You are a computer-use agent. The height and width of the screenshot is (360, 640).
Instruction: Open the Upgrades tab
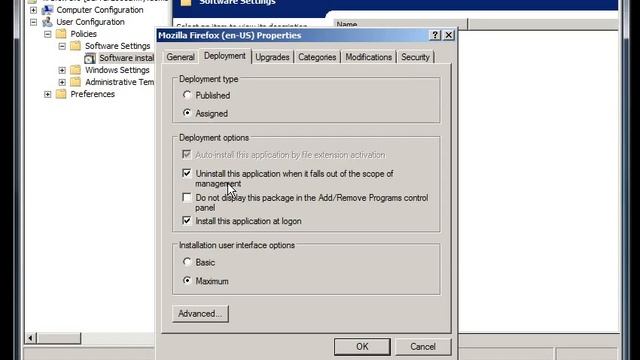(272, 57)
